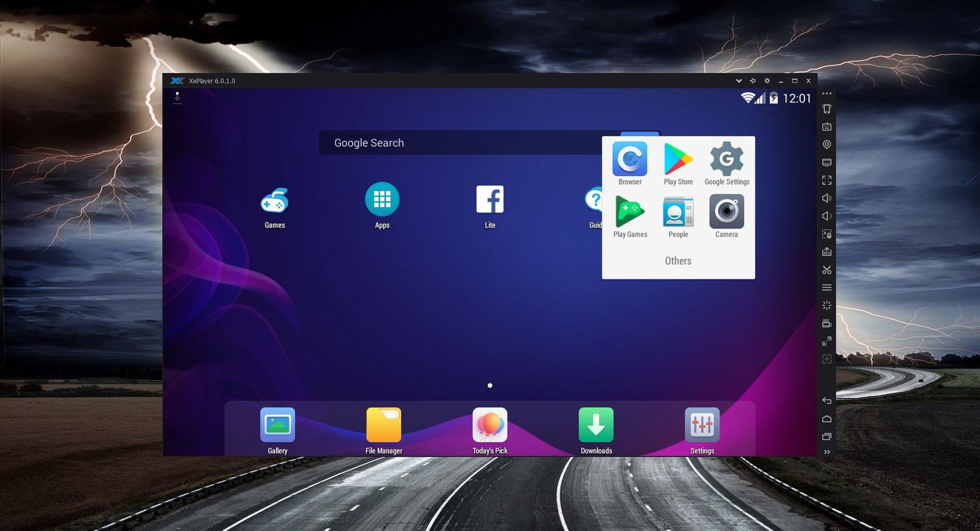This screenshot has width=980, height=531.
Task: Open Android Settings from the dock
Action: 702,425
